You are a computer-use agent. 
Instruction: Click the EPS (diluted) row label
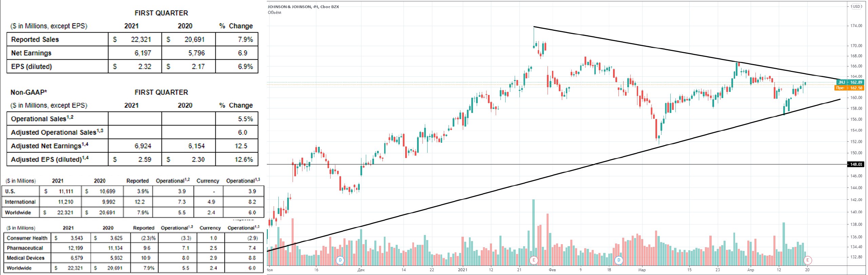click(x=32, y=66)
